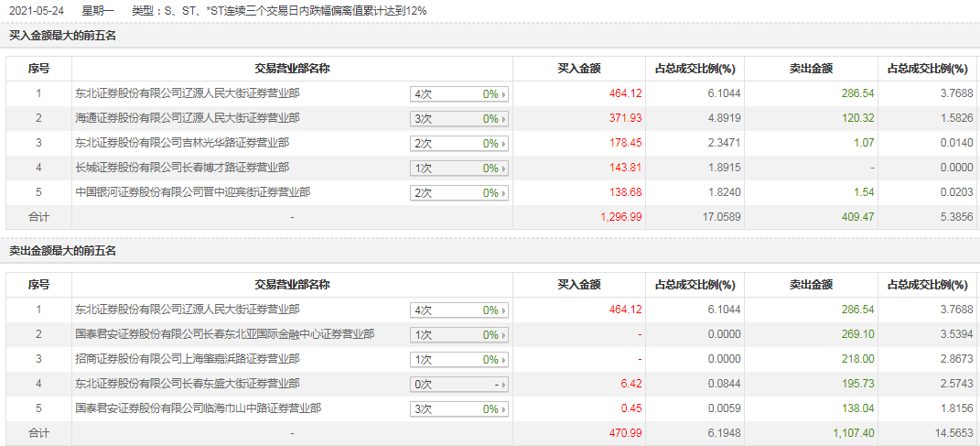The width and height of the screenshot is (980, 446).
Task: Open 海通证券股份有限公司辽源人民大街证券营业部
Action: pos(188,117)
